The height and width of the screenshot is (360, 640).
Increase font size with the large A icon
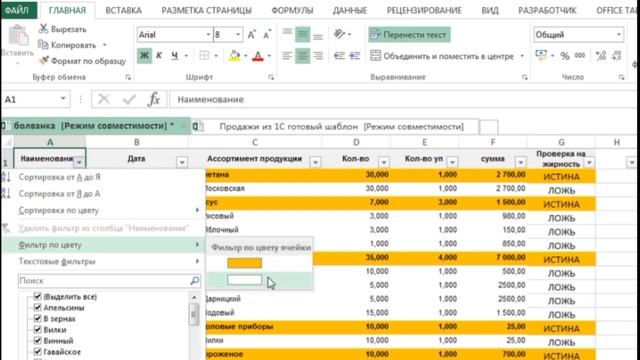[x=251, y=35]
